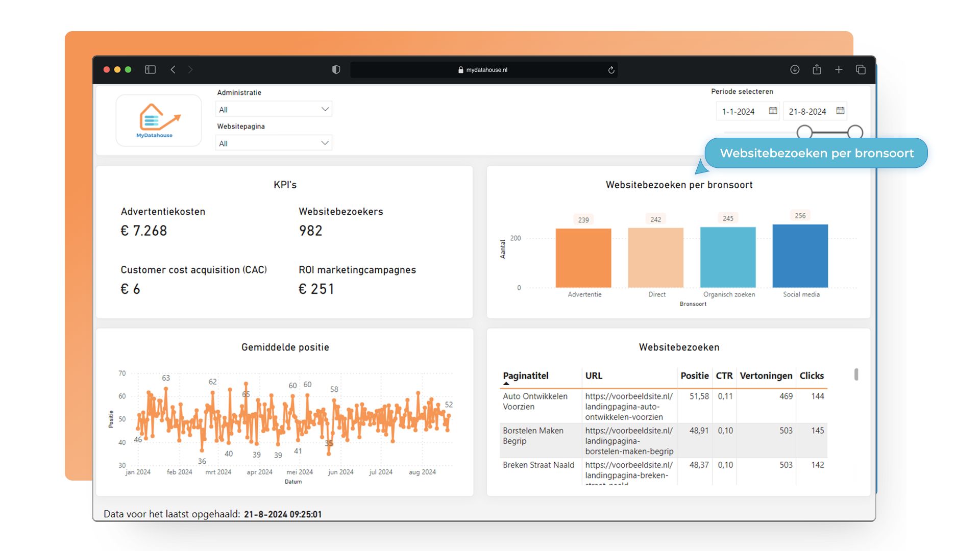Click the Social media bar in chart

[800, 256]
